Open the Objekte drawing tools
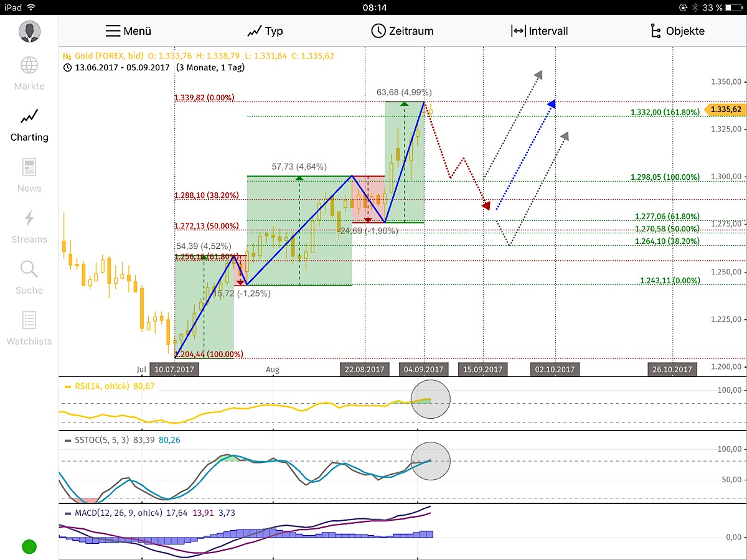This screenshot has height=560, width=747. click(679, 30)
